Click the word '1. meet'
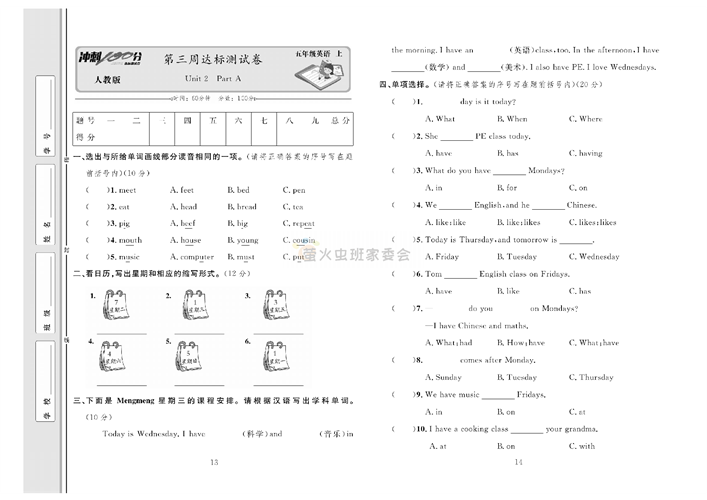The height and width of the screenshot is (500, 707). point(121,190)
